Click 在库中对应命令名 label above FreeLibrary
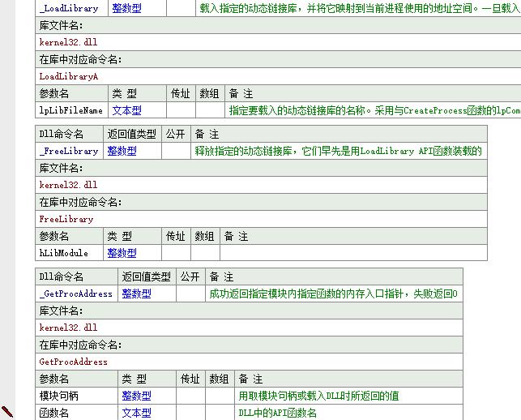Image resolution: width=521 pixels, height=420 pixels. [80, 202]
